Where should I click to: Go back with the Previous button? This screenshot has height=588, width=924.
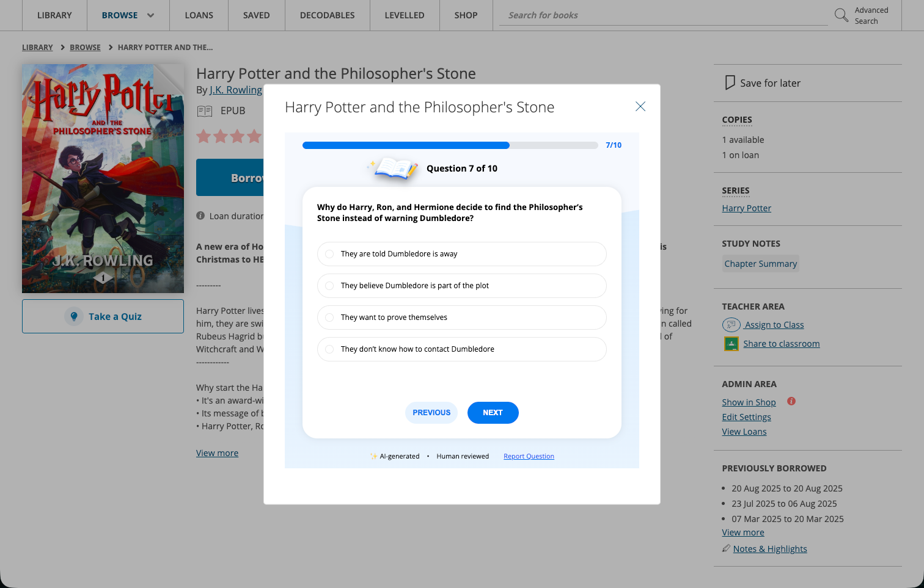tap(431, 413)
